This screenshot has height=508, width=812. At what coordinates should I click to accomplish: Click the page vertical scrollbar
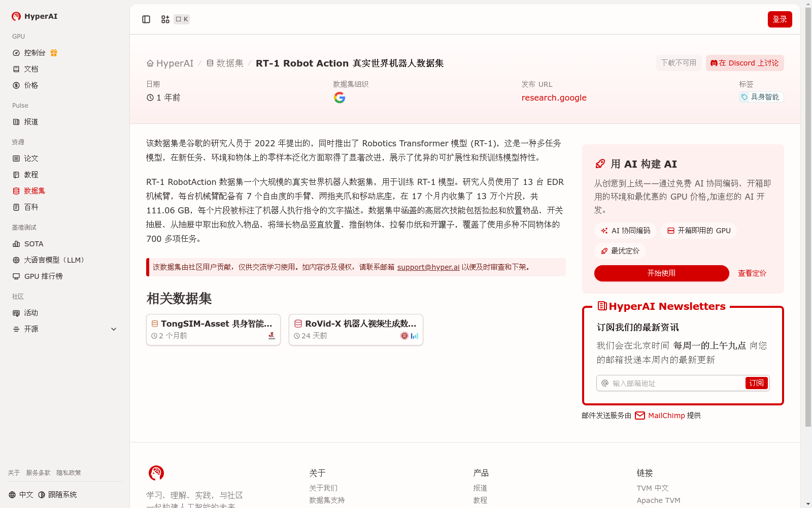(x=808, y=216)
